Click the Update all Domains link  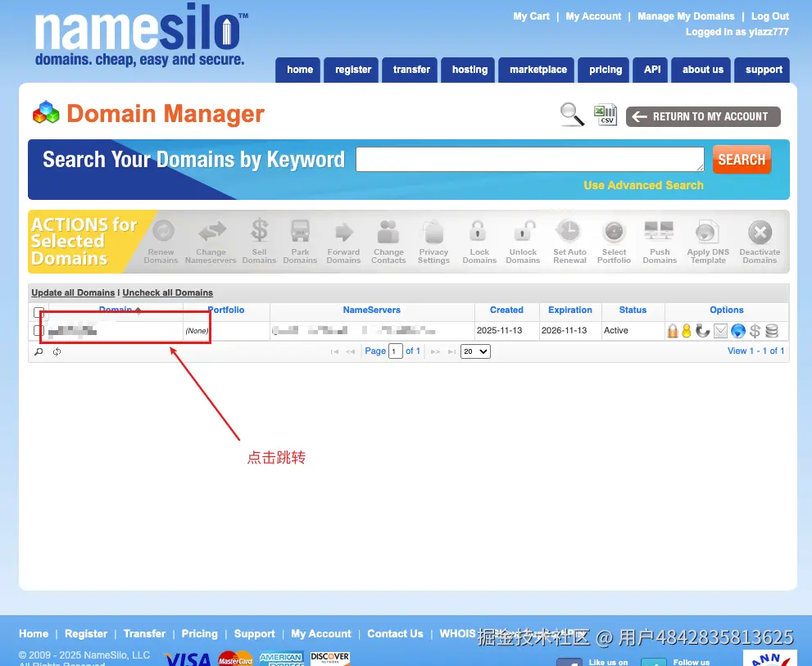(73, 292)
